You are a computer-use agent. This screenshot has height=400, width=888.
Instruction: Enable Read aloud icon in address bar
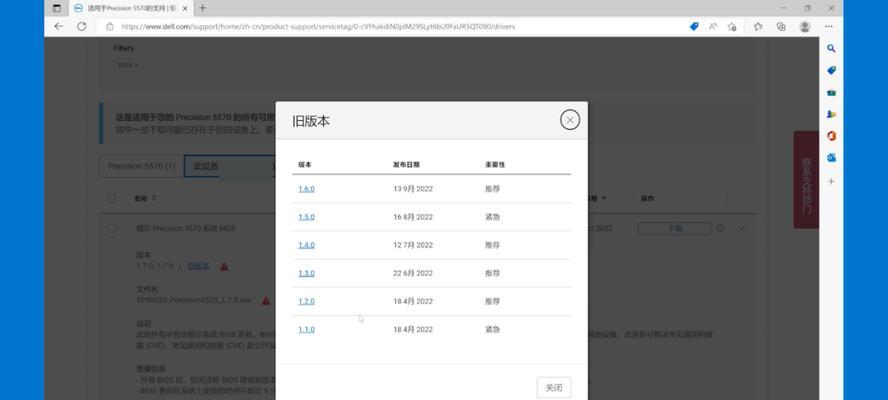(x=713, y=27)
